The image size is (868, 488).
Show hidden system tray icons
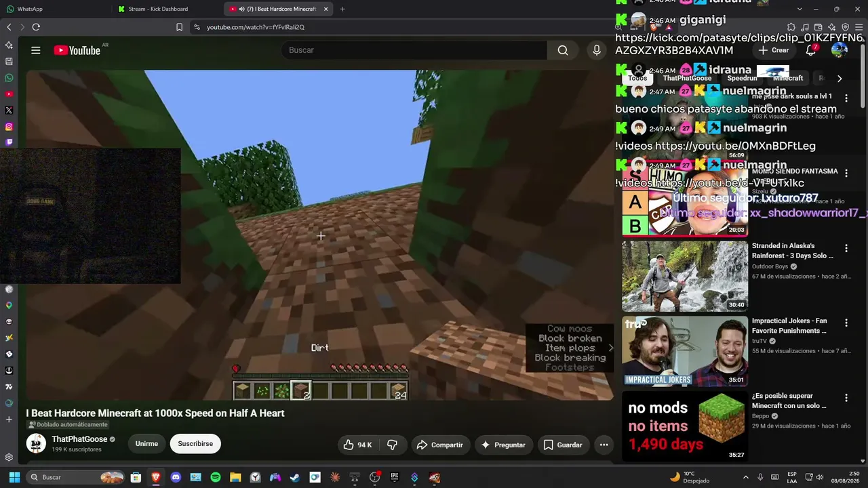click(x=746, y=477)
